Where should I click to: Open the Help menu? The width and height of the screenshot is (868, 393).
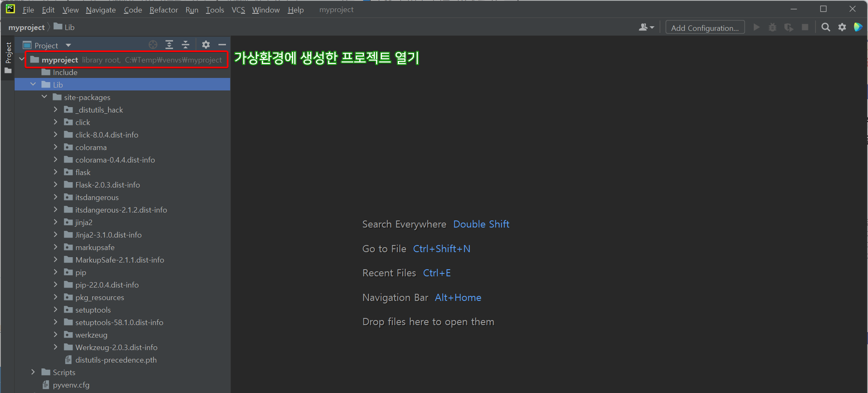point(296,10)
